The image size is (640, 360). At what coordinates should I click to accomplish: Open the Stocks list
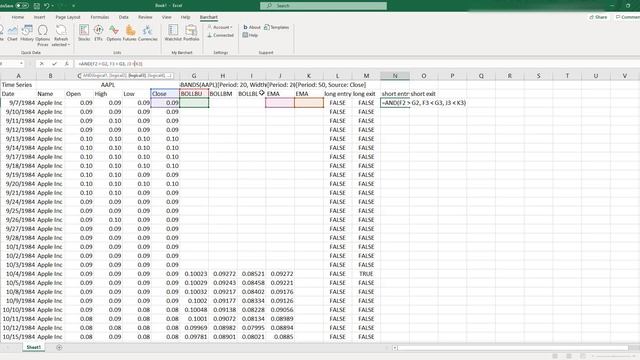(84, 33)
